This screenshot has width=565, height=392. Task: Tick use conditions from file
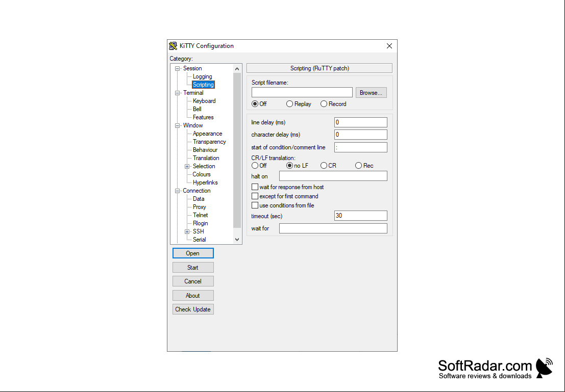[x=255, y=205]
